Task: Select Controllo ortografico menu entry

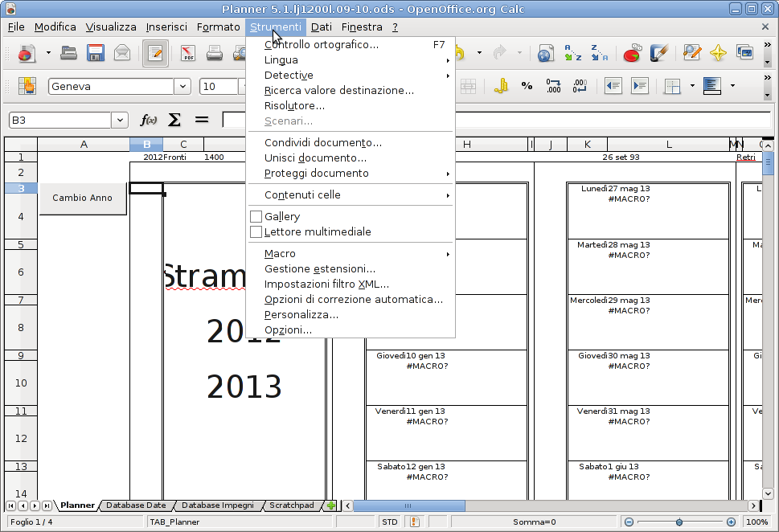Action: point(351,45)
